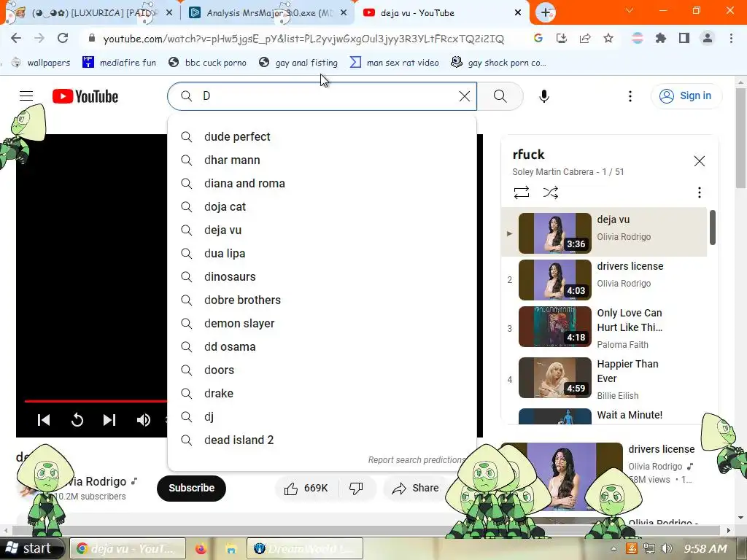Play 'Happier Than Ever' by Billie Eilish
The width and height of the screenshot is (747, 560).
tap(604, 379)
